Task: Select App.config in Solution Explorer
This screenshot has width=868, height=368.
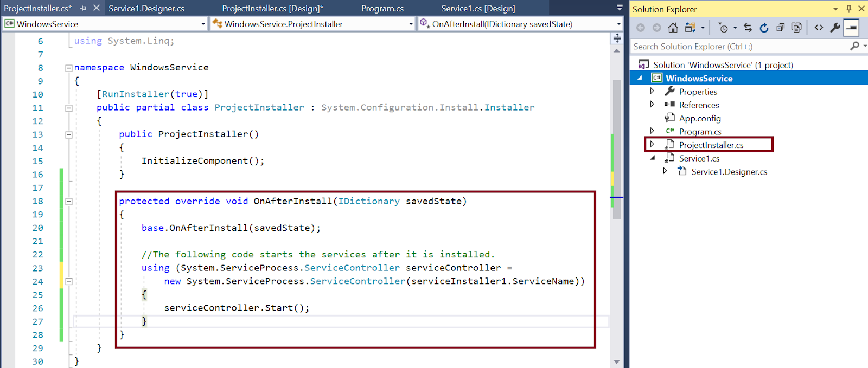Action: pyautogui.click(x=700, y=118)
